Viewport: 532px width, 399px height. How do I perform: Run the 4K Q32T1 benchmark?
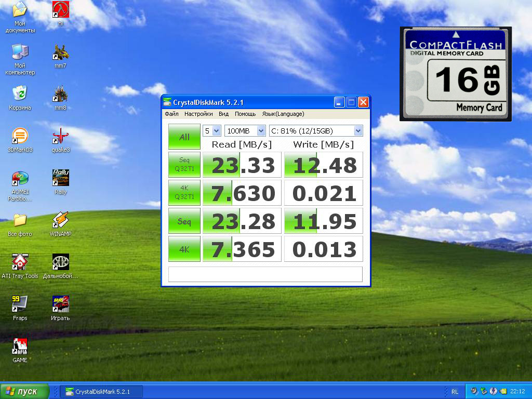point(184,193)
